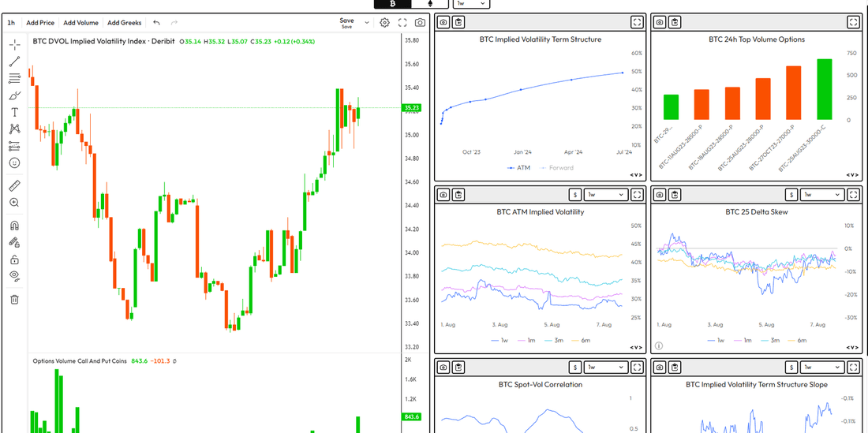Pick the ruler measure tool
This screenshot has width=868, height=433.
pyautogui.click(x=15, y=186)
